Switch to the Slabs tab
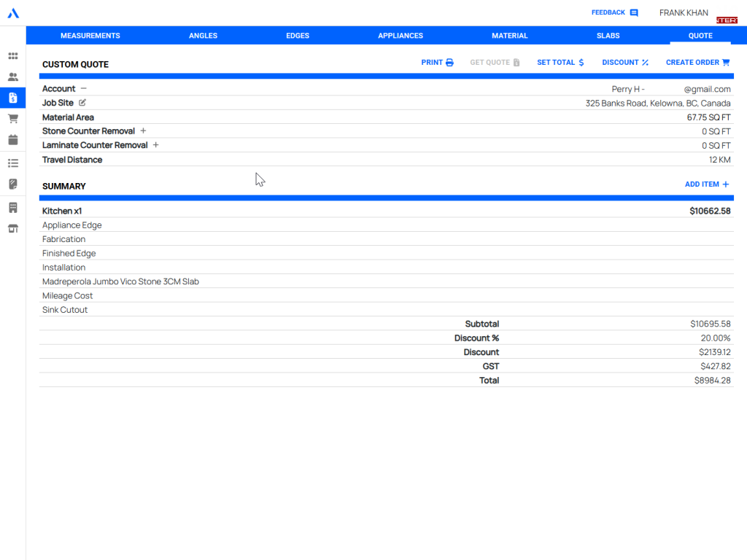Image resolution: width=747 pixels, height=560 pixels. pos(608,36)
